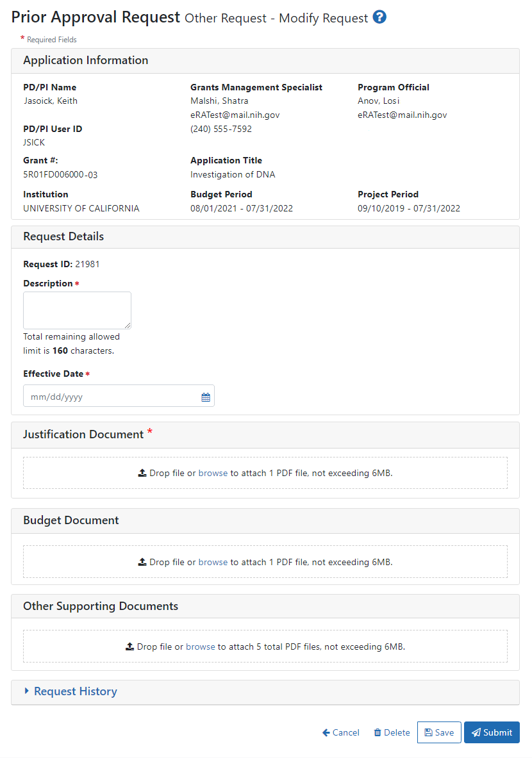Viewport: 532px width, 758px height.
Task: Click upload icon in Justification Document area
Action: (142, 474)
